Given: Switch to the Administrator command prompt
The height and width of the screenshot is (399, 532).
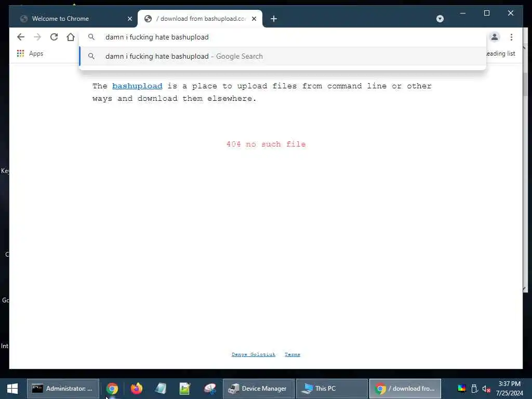Looking at the screenshot, I should (x=63, y=389).
